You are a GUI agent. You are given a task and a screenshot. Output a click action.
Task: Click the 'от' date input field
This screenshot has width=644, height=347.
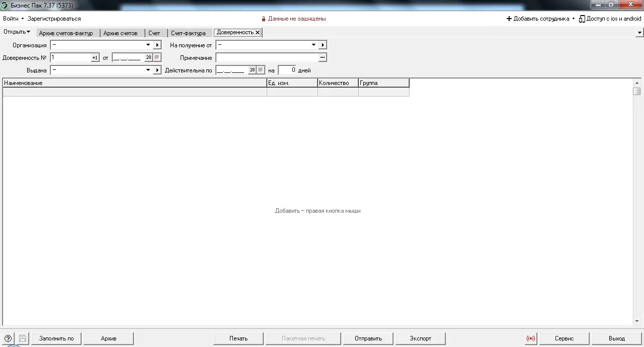[128, 58]
